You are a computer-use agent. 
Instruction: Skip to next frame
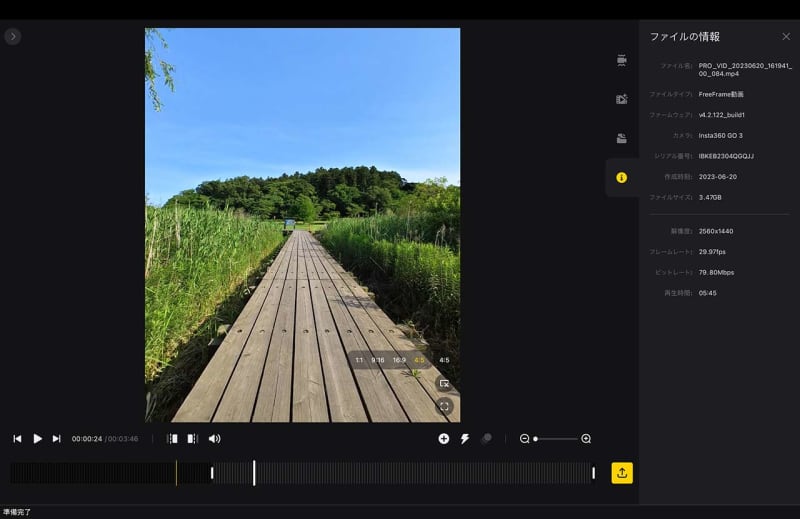(57, 438)
